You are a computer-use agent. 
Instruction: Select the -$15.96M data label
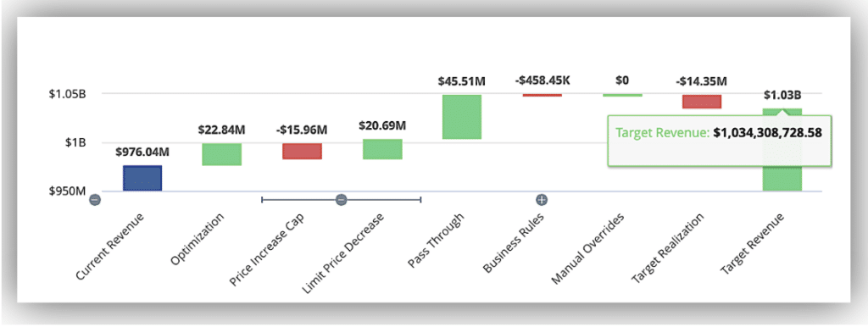click(302, 130)
